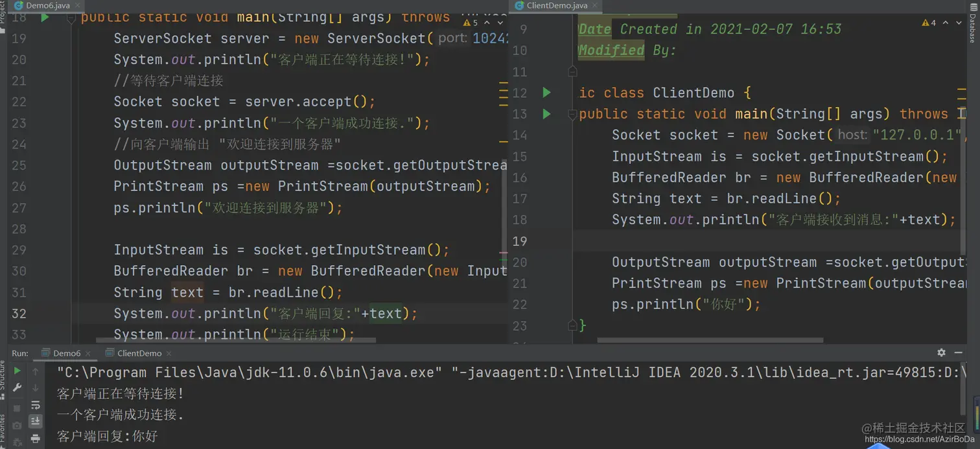Select the ClientDemo run tab
Viewport: 980px width, 449px height.
point(139,353)
